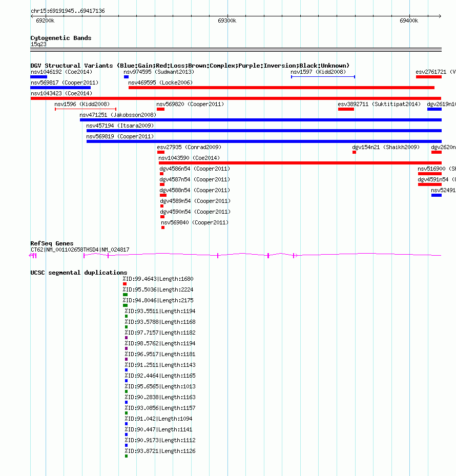Click duplication %ID:93.0856|Length:1157
Screen dimensions: 456x476
pos(160,408)
